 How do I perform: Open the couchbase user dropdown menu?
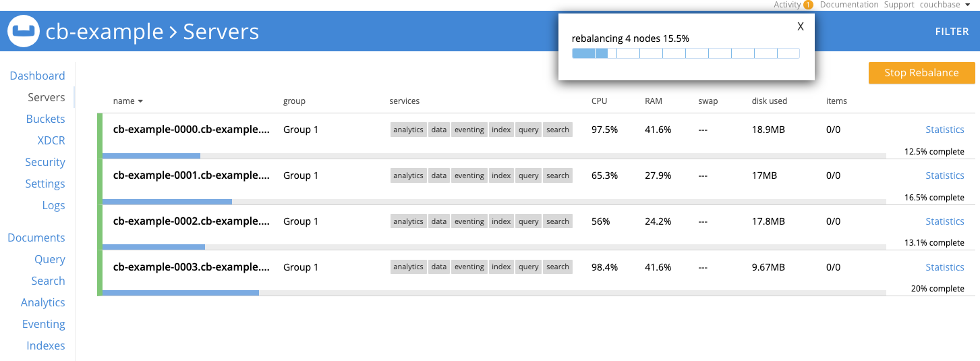(948, 5)
